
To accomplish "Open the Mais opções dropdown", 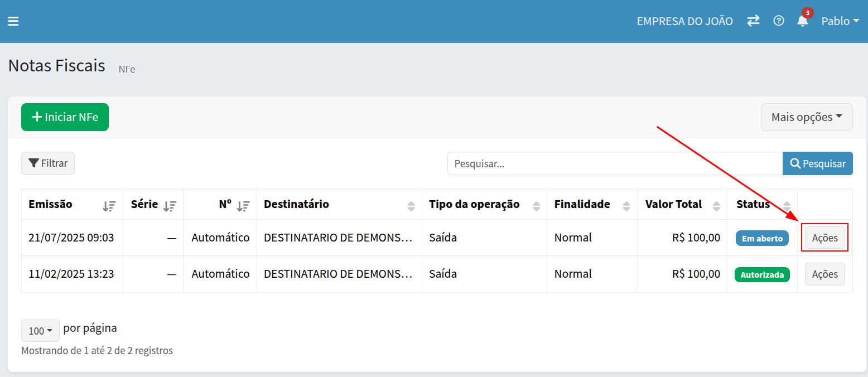I will click(x=806, y=117).
